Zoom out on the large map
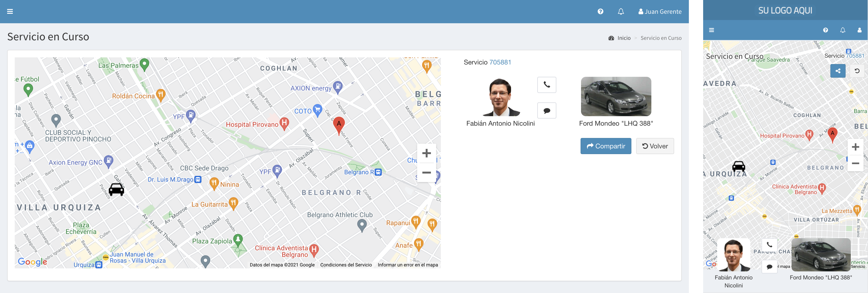 (426, 172)
